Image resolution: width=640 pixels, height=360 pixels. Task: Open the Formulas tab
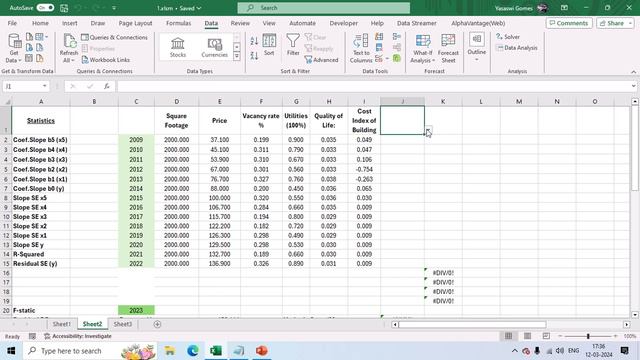pos(178,23)
